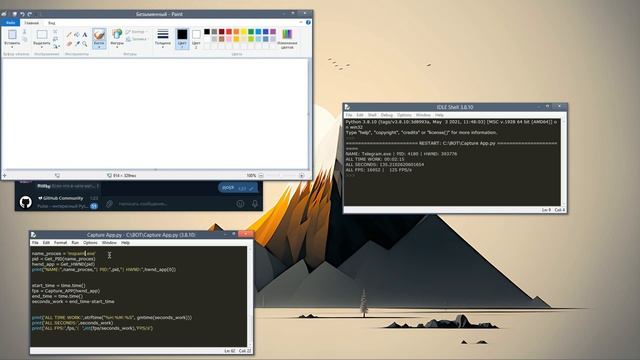
Task: Choose the black color swatch in Paint
Action: (207, 31)
